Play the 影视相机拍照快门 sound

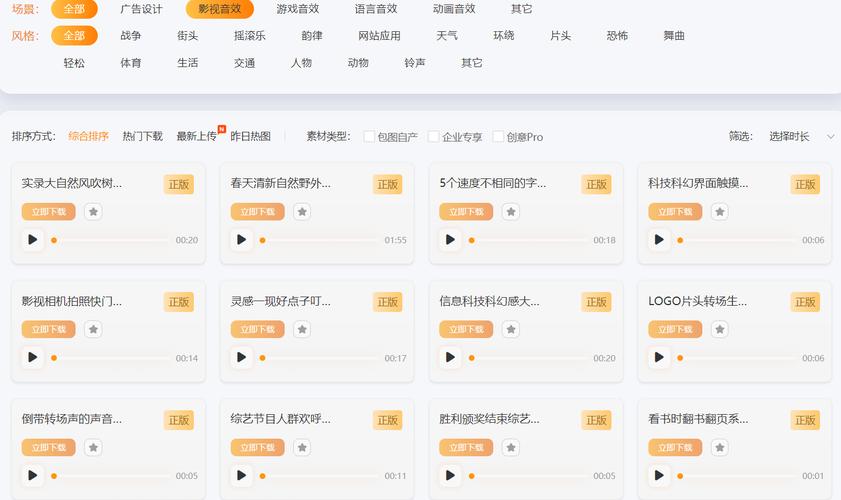pos(33,357)
